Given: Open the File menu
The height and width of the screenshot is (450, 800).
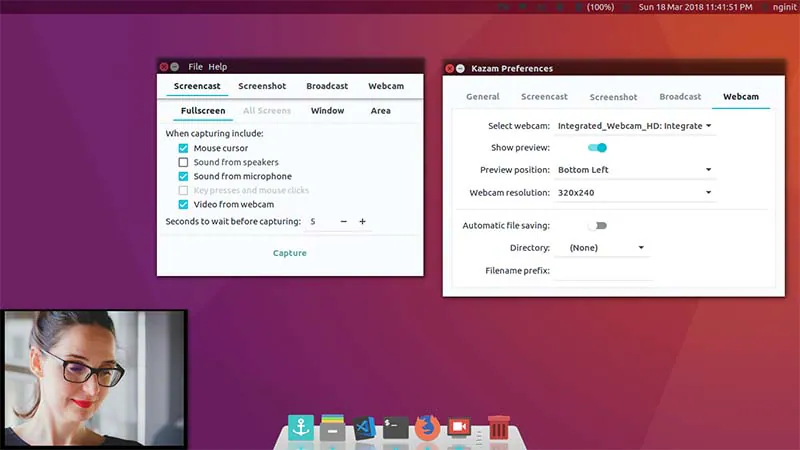Looking at the screenshot, I should [195, 67].
